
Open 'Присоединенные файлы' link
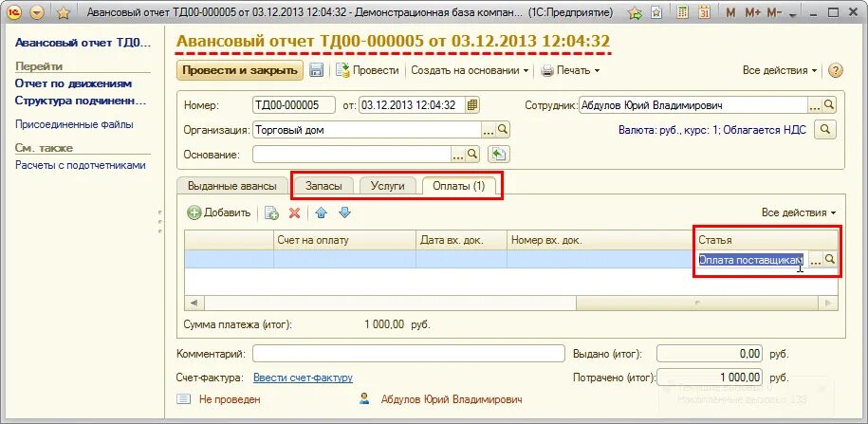(74, 124)
